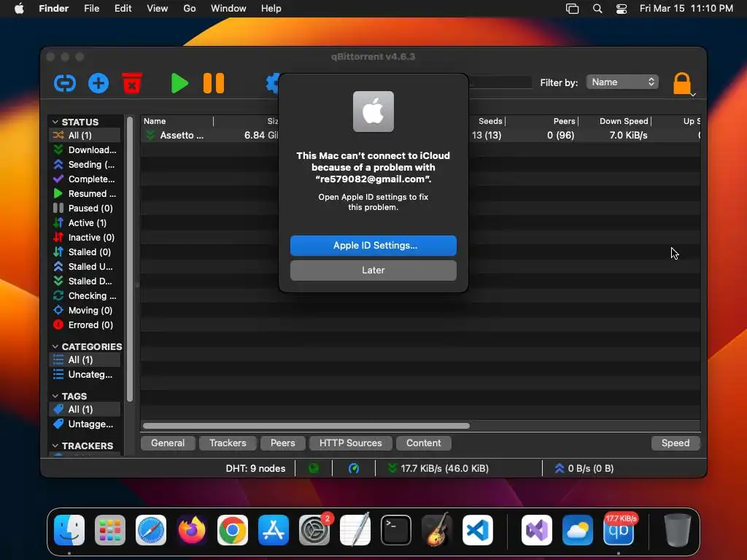Open the Filter by Name dropdown
Image resolution: width=747 pixels, height=560 pixels.
(x=623, y=82)
